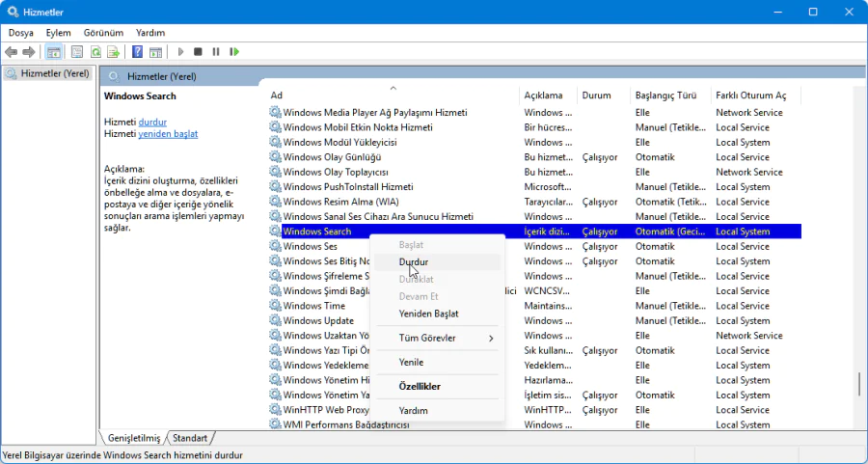Click the Maintains... description in the Windows Time row
This screenshot has width=868, height=464.
point(548,306)
